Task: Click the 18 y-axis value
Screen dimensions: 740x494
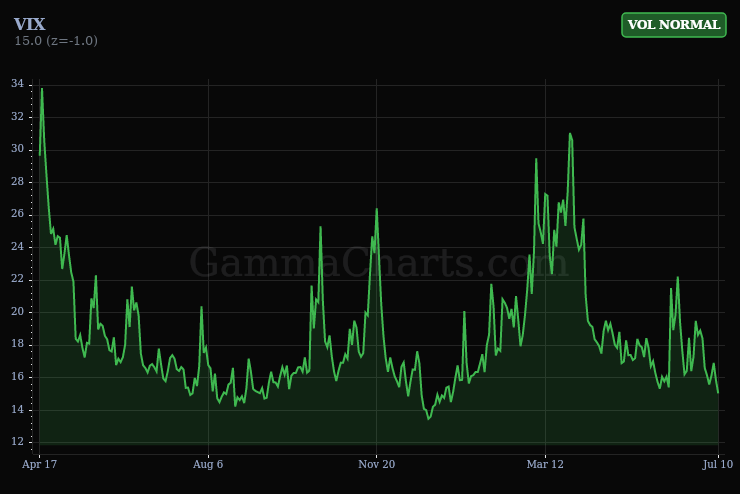Action: click(x=17, y=344)
